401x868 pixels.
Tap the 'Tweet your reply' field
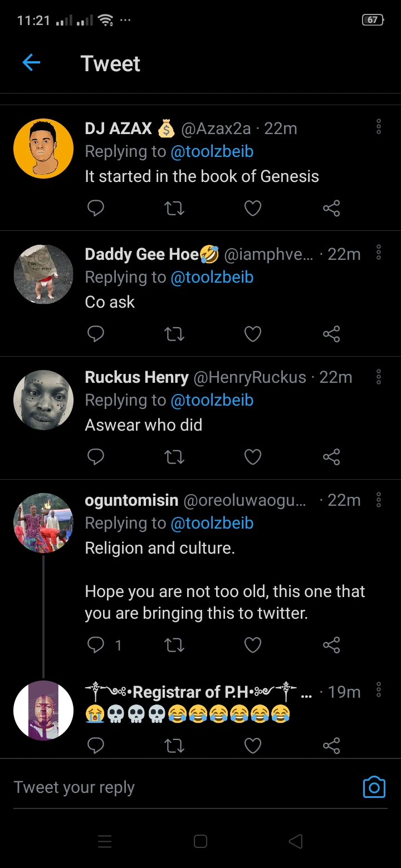pyautogui.click(x=167, y=787)
